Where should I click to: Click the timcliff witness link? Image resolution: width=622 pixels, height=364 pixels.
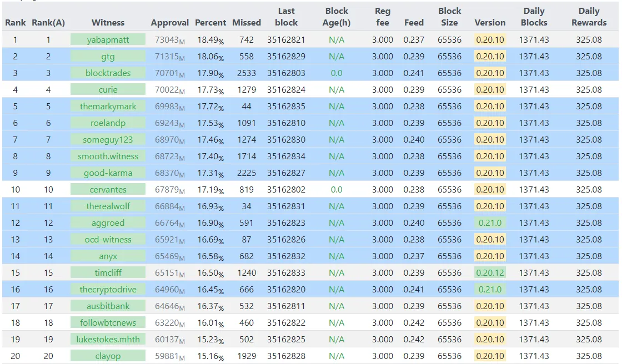[108, 273]
